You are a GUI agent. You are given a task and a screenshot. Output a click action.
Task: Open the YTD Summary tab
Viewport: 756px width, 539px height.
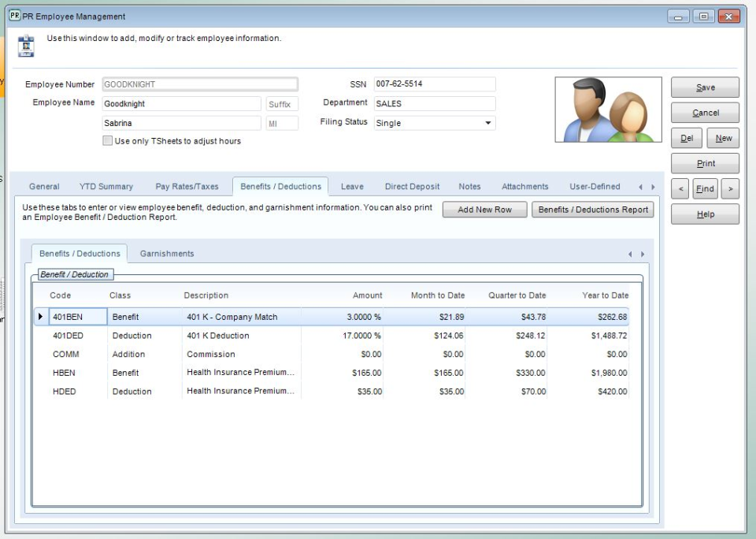[105, 186]
